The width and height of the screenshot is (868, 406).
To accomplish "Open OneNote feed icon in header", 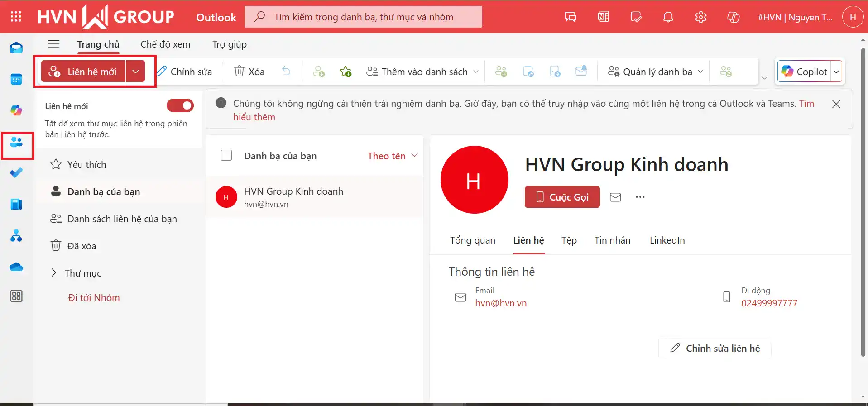I will click(603, 17).
